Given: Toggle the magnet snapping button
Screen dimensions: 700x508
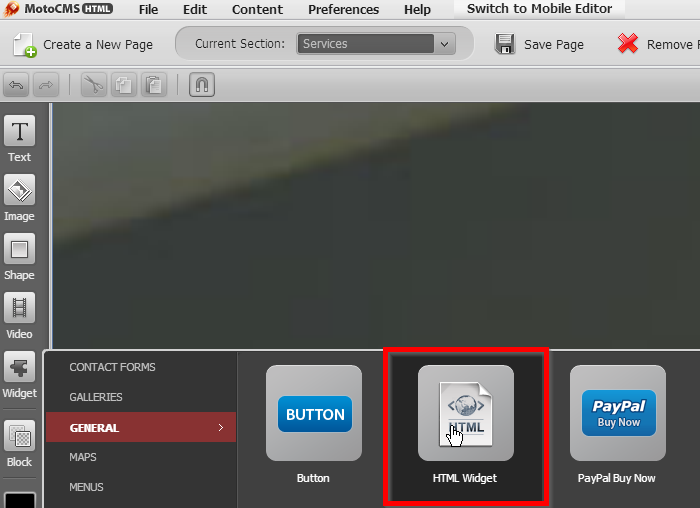Looking at the screenshot, I should 202,84.
